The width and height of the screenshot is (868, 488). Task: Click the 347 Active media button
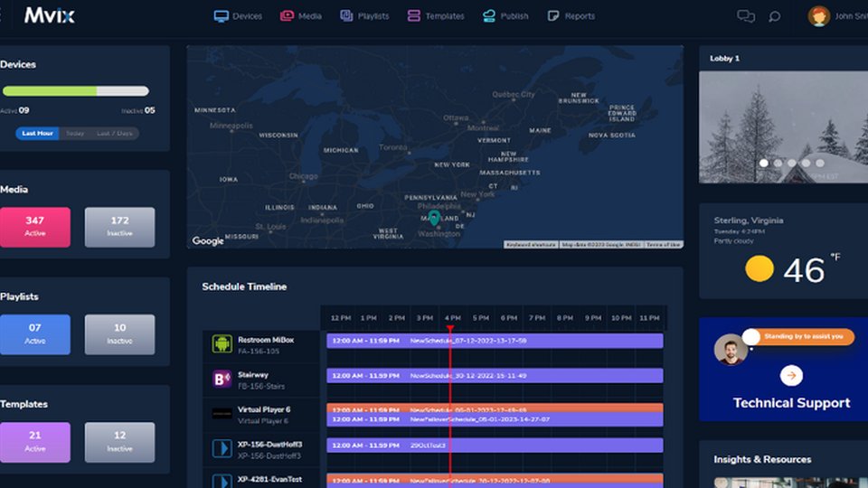(x=35, y=226)
